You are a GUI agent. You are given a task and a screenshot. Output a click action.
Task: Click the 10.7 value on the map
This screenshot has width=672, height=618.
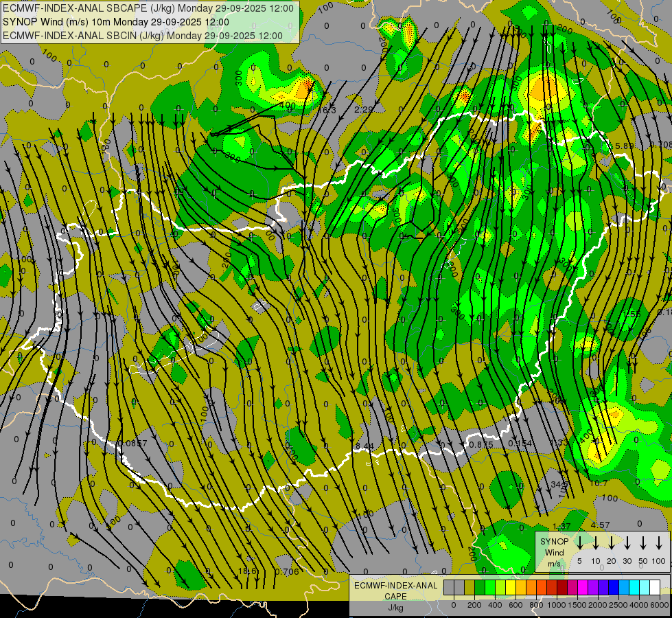(x=599, y=483)
